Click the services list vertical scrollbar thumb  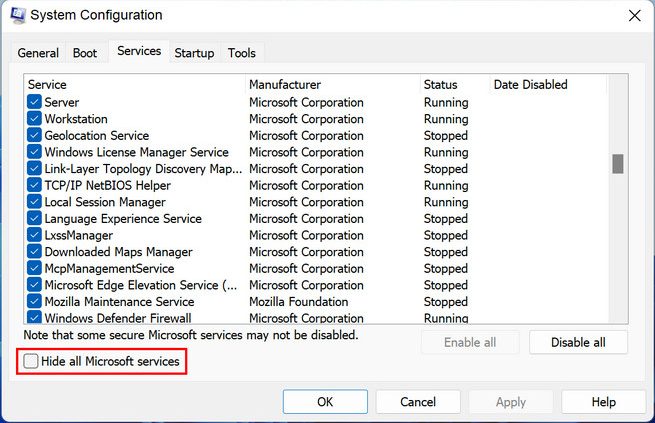click(618, 163)
